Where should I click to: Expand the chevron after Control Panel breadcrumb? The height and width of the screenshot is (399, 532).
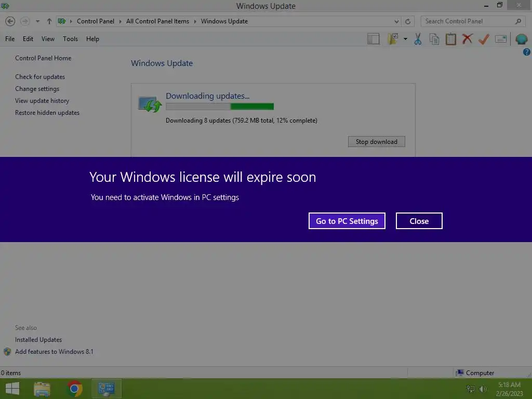click(120, 21)
